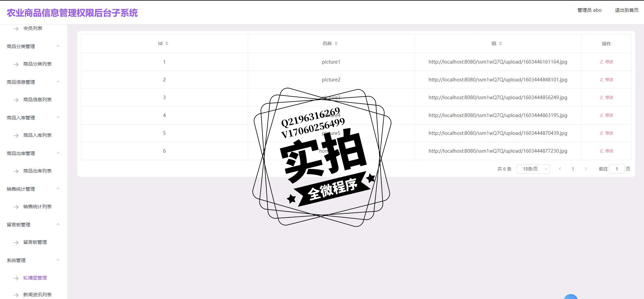644x299 pixels.
Task: Click arrow icon beside 商品入库列表
Action: tap(16, 136)
